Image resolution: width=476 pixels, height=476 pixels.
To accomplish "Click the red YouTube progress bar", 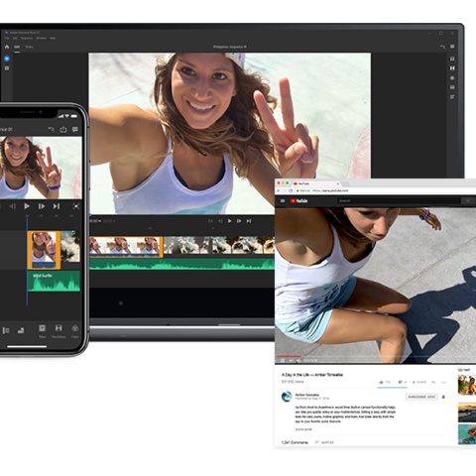I will coord(289,356).
